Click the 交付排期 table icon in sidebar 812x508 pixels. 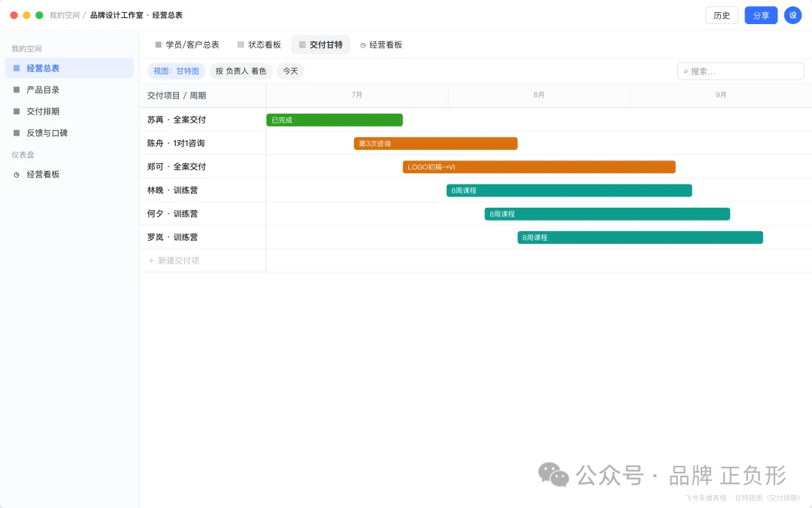click(17, 111)
